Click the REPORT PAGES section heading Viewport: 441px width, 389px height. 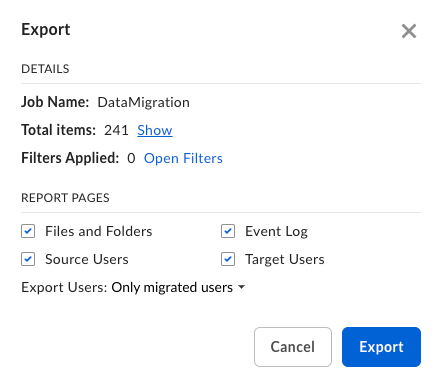pos(65,198)
